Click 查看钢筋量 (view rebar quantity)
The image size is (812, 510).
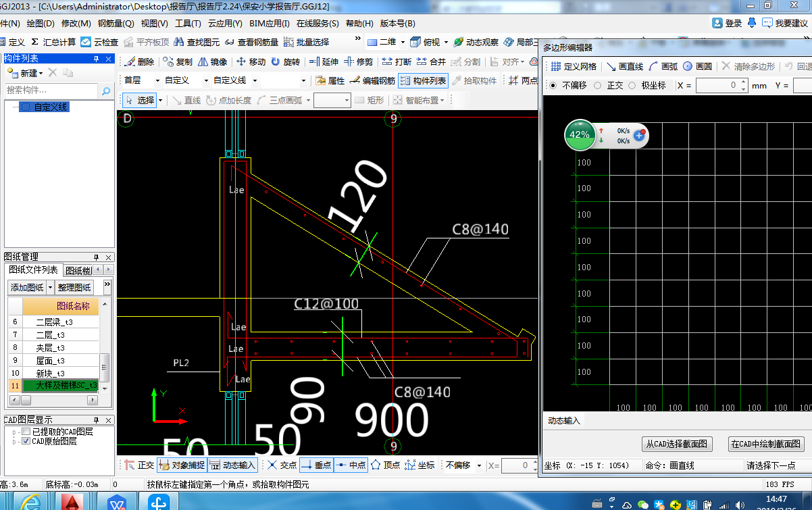[x=251, y=42]
